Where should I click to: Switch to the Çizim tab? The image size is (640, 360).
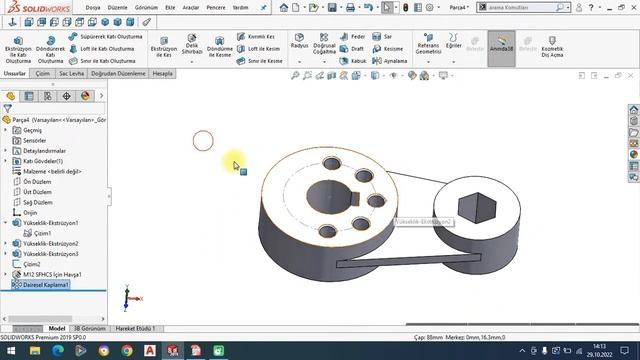pos(42,73)
